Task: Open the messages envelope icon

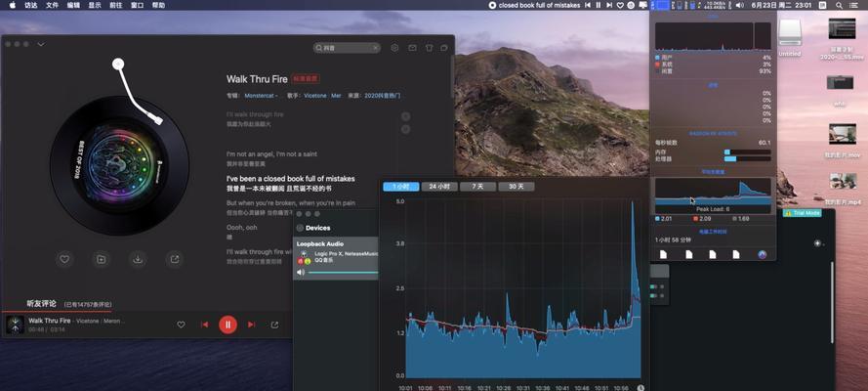Action: (412, 48)
